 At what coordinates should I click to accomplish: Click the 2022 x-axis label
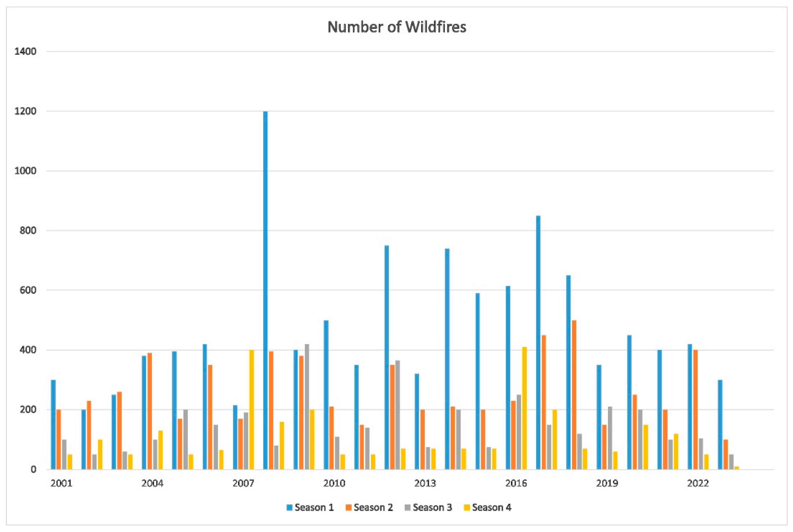(x=698, y=483)
